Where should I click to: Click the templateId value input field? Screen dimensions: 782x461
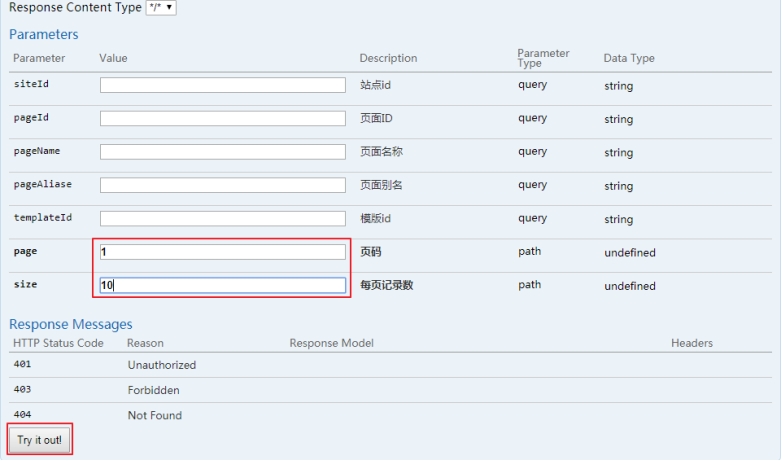click(x=222, y=218)
